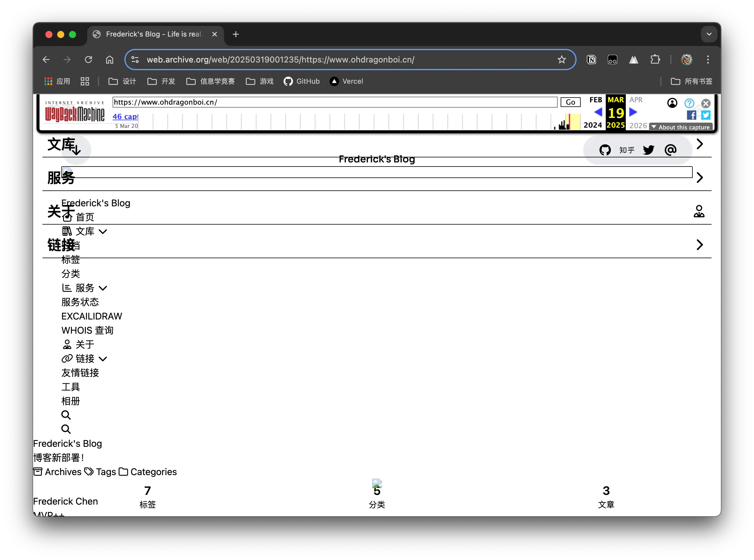754x560 pixels.
Task: Expand the 链接 large heading chevron
Action: coord(699,245)
